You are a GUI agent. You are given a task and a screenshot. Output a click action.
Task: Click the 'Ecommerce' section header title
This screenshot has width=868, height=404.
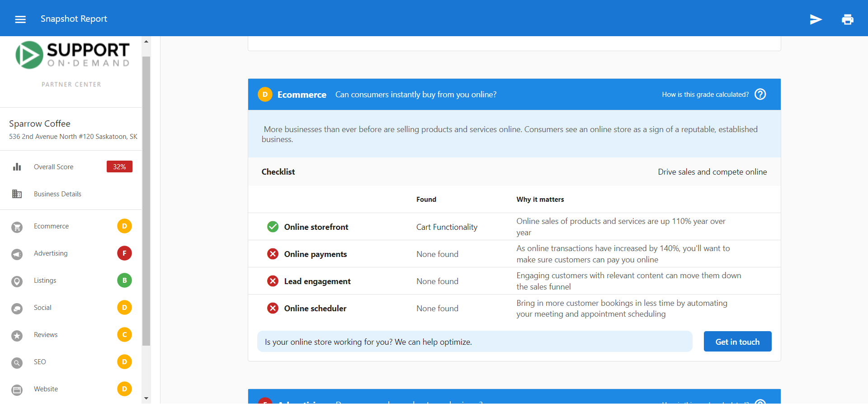pyautogui.click(x=302, y=95)
